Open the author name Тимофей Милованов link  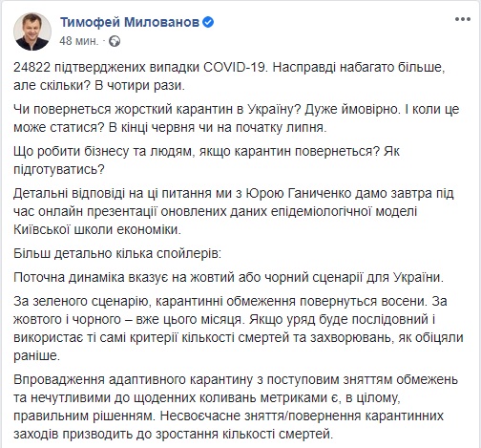click(130, 22)
